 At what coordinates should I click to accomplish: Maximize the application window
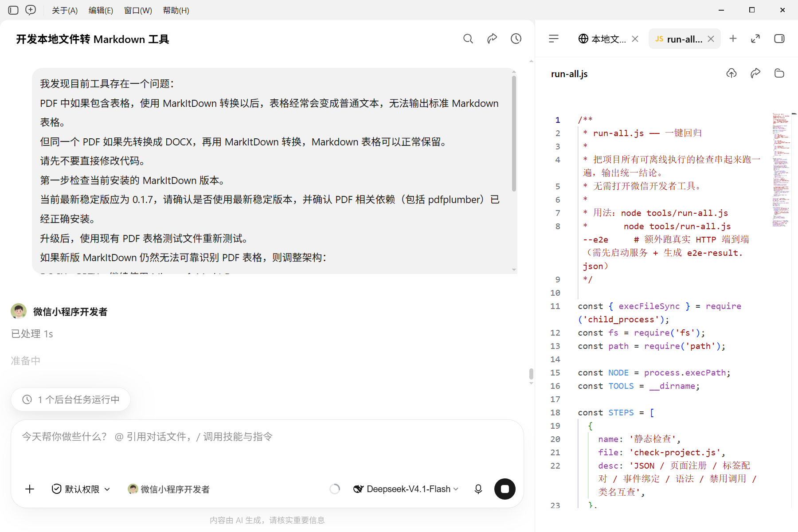click(x=752, y=10)
